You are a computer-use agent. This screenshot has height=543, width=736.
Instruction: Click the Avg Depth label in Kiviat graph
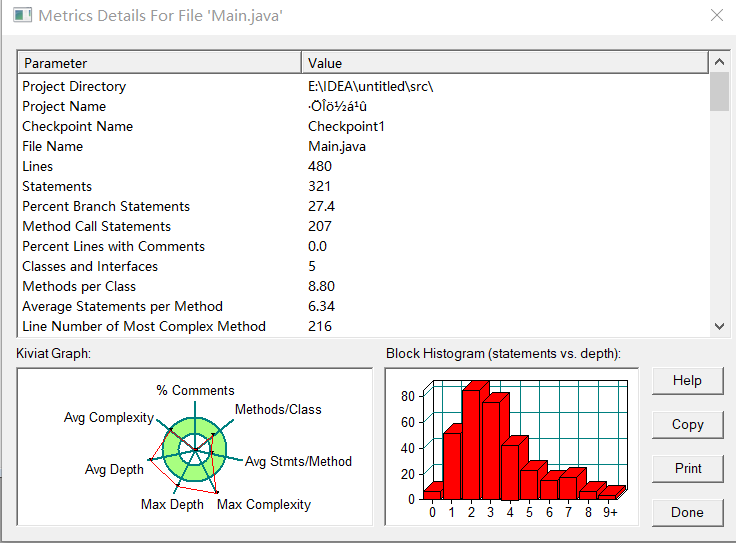pos(114,469)
